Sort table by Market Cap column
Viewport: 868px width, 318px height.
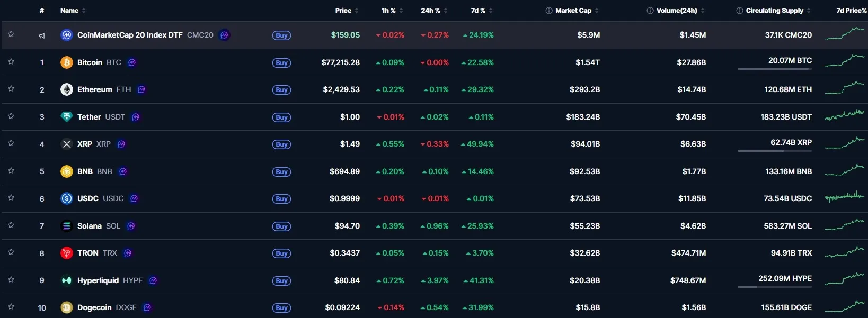point(577,11)
